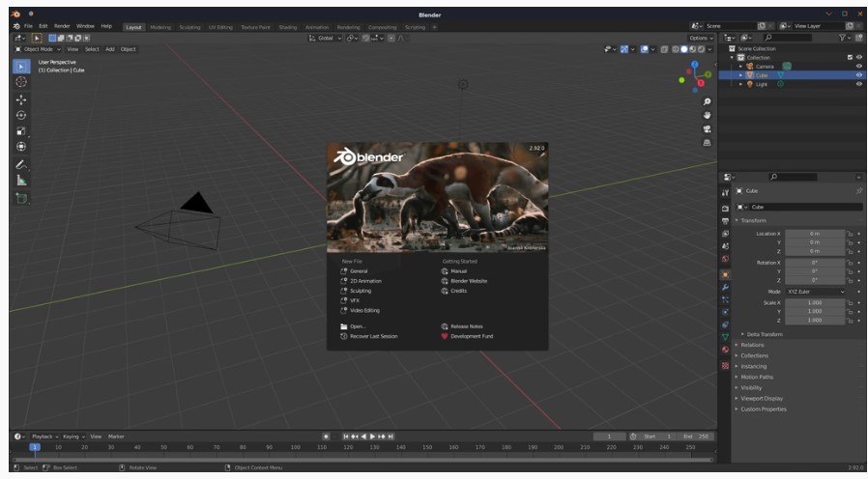Click the pan hand icon in the viewport

click(x=707, y=115)
